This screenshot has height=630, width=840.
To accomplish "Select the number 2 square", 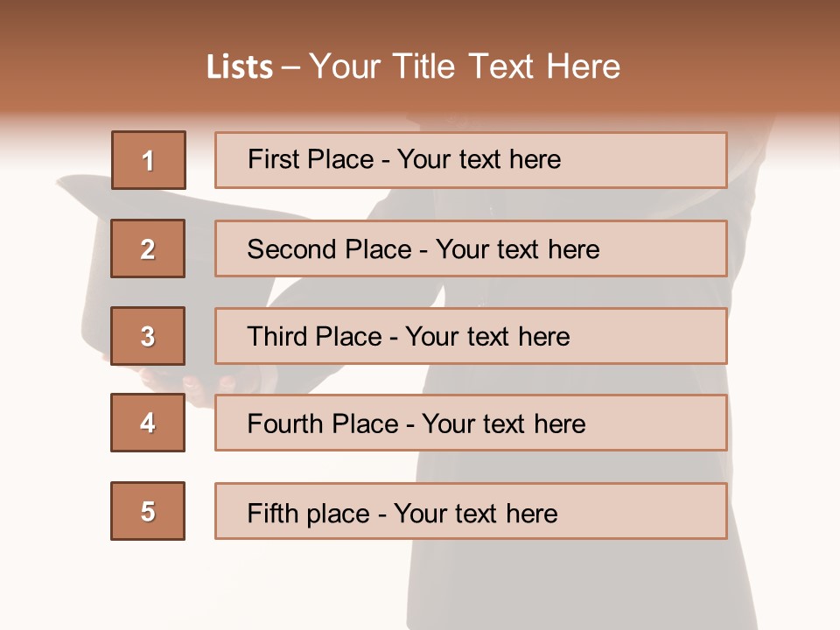I will [148, 248].
